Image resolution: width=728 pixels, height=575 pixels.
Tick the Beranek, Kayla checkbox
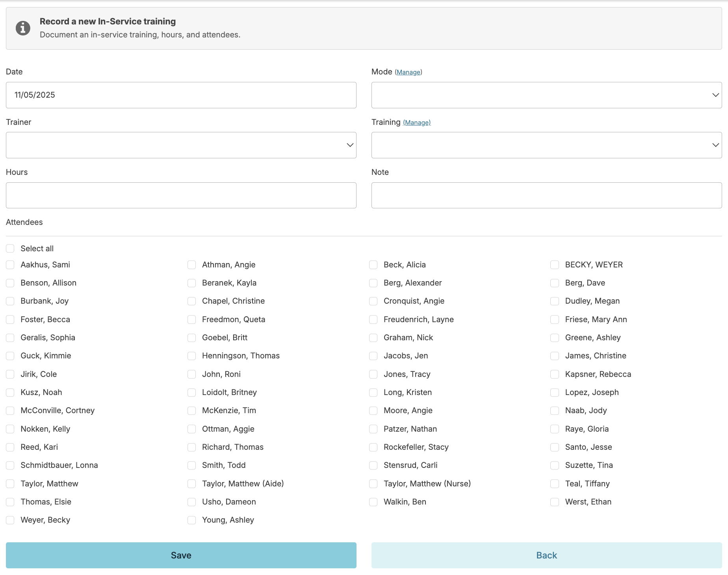click(192, 283)
